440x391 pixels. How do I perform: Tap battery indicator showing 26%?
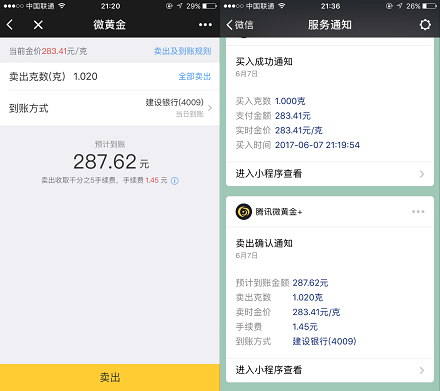tap(429, 6)
